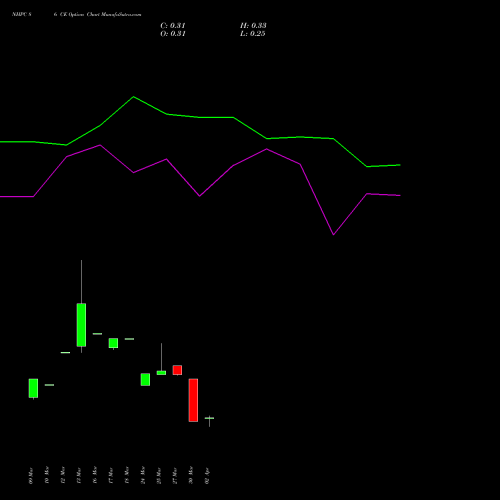The image size is (500, 500).
Task: Select the small green candle with upper wick above 25 Mar
Action: (161, 373)
